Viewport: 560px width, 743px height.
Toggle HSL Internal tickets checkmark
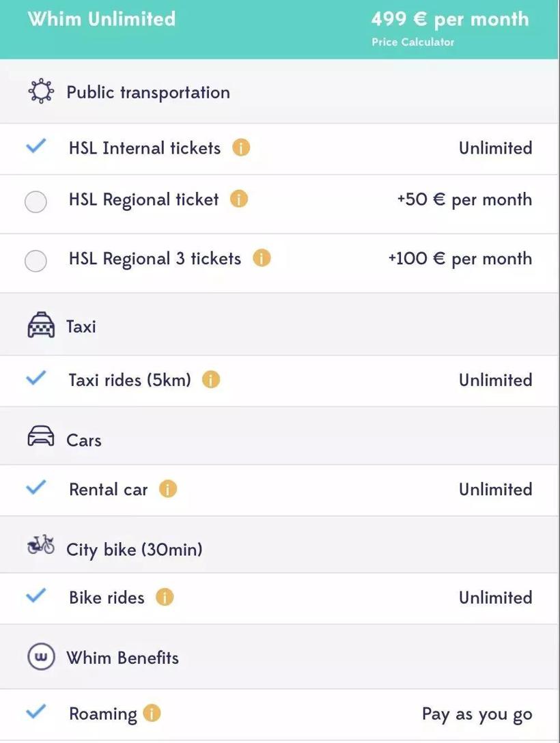[x=36, y=146]
